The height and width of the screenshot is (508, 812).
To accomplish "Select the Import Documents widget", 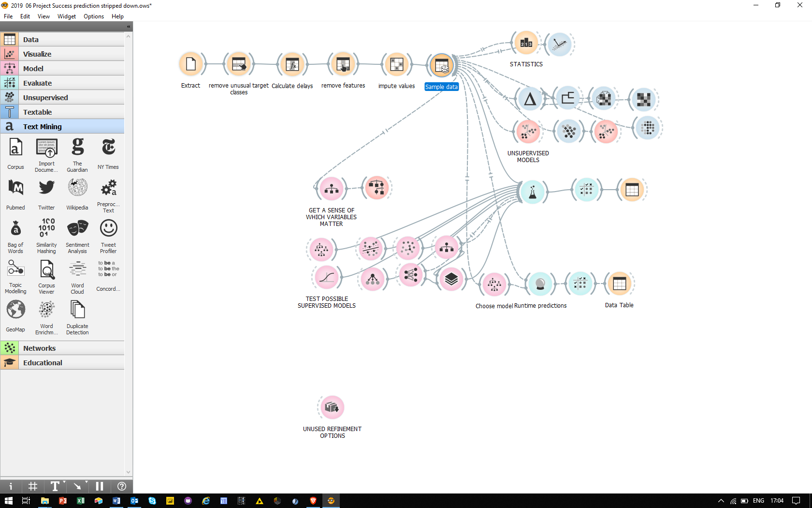I will [x=46, y=155].
